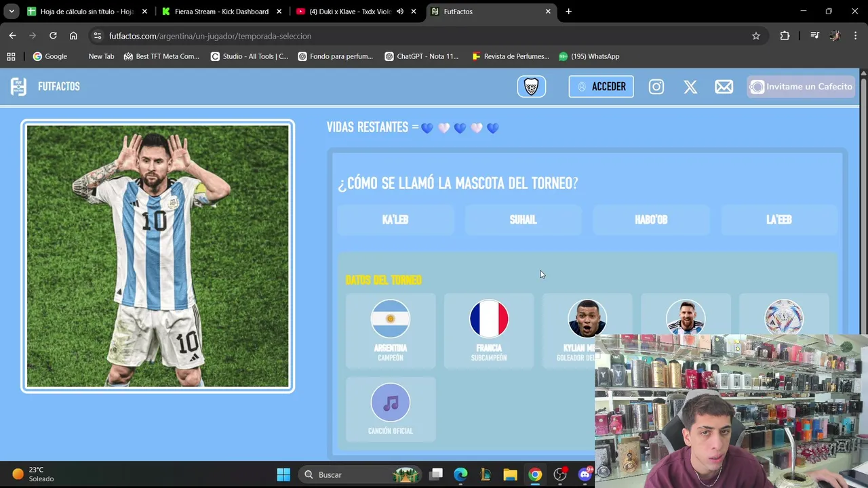Open the Canción Oficial music note card
Viewport: 868px width, 488px height.
[391, 409]
